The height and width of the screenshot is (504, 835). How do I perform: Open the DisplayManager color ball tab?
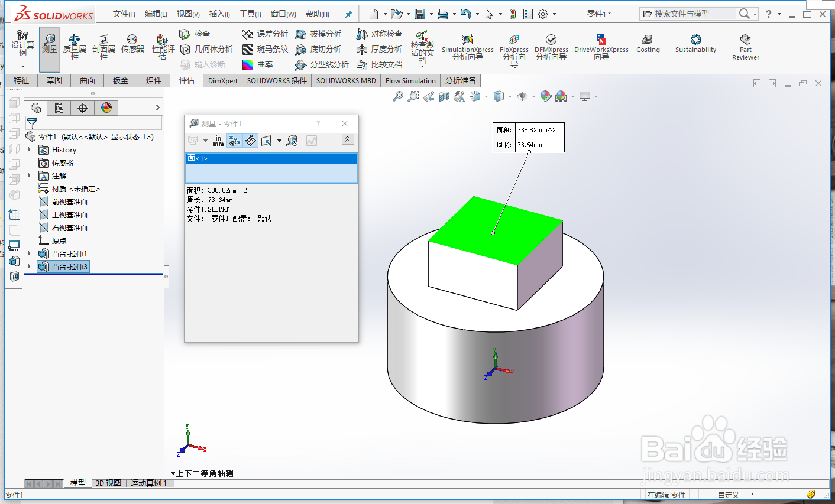tap(106, 108)
